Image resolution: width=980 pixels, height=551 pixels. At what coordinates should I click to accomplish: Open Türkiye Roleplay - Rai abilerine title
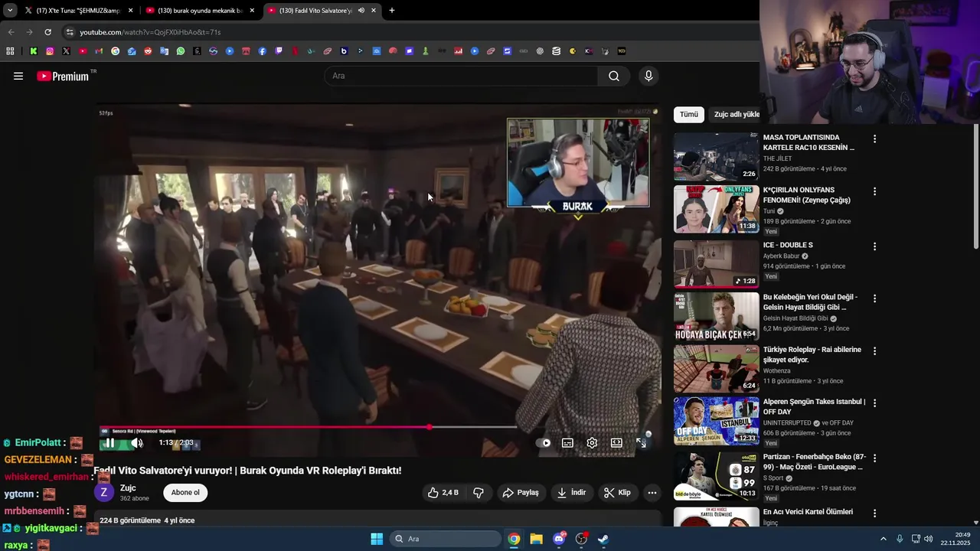[812, 354]
